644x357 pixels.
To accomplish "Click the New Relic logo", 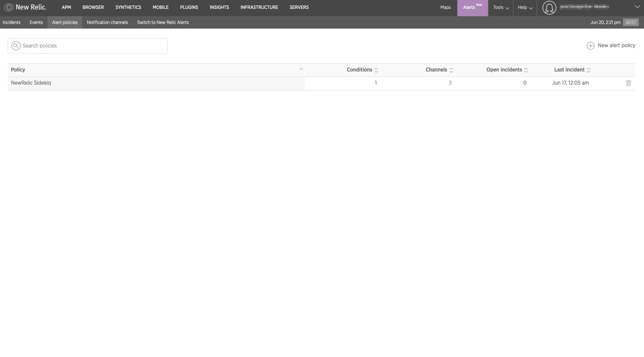I will click(x=25, y=7).
